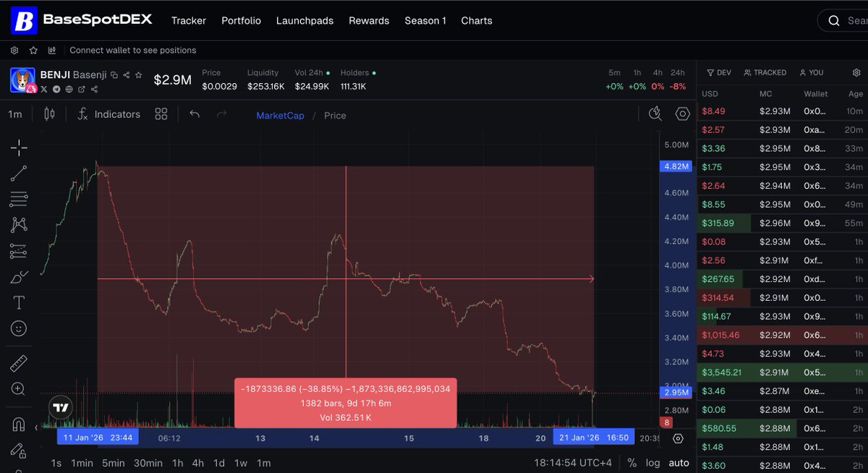Filter trades by YOU
This screenshot has height=473, width=868.
tap(812, 72)
